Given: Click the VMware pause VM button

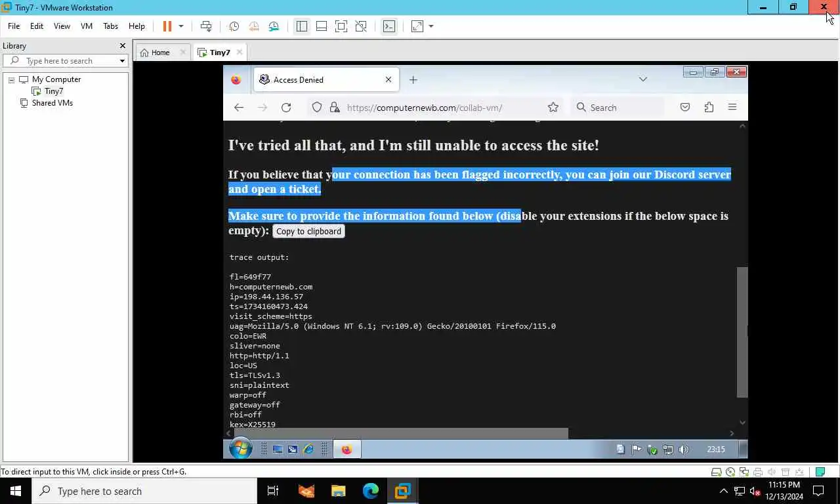Looking at the screenshot, I should click(167, 26).
